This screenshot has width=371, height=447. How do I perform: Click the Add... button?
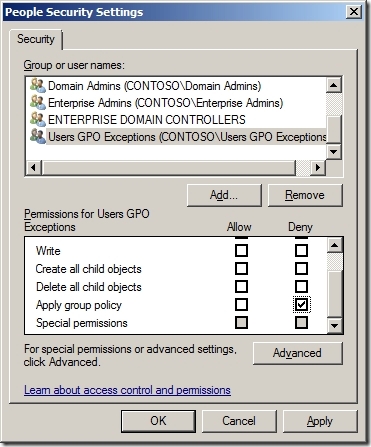[x=224, y=195]
